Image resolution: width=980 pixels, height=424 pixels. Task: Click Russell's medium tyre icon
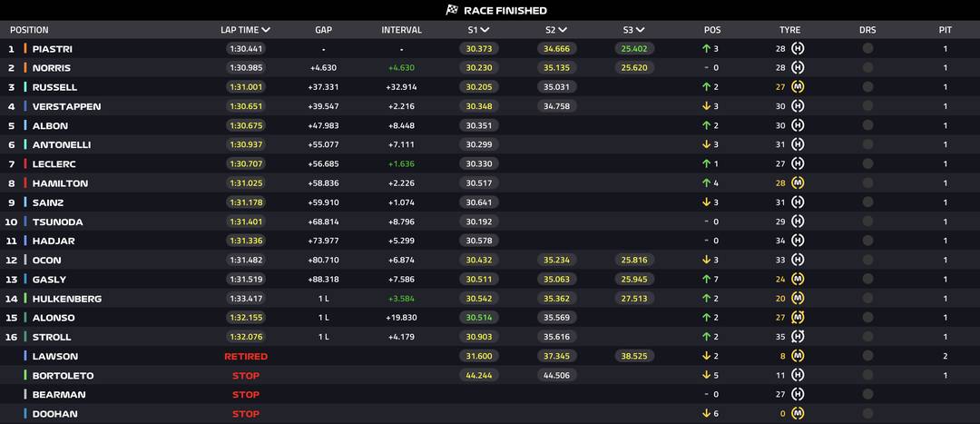[798, 87]
